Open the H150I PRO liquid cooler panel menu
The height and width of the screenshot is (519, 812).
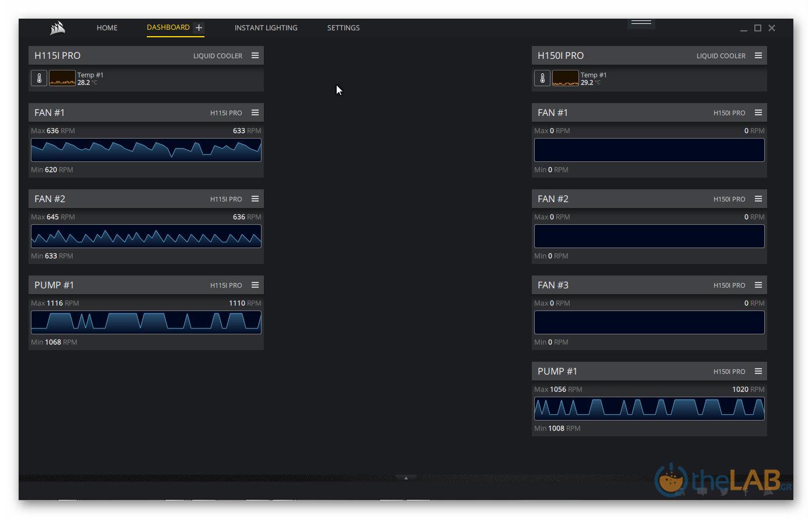click(758, 55)
